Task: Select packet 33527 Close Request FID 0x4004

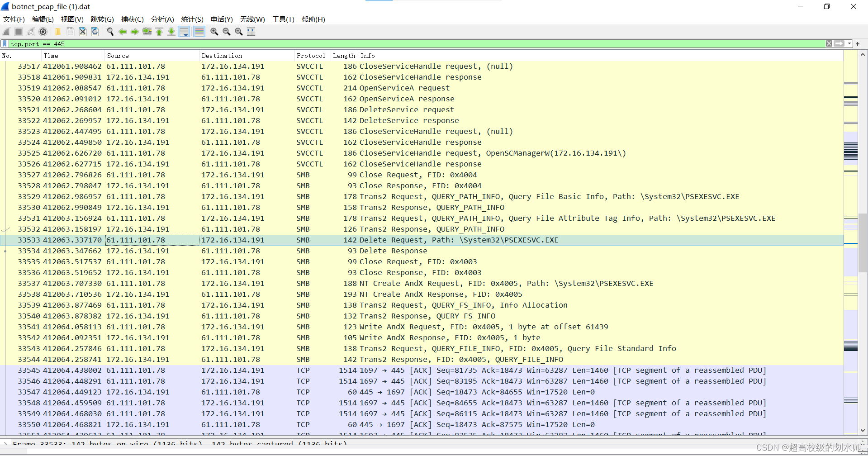Action: pyautogui.click(x=422, y=175)
